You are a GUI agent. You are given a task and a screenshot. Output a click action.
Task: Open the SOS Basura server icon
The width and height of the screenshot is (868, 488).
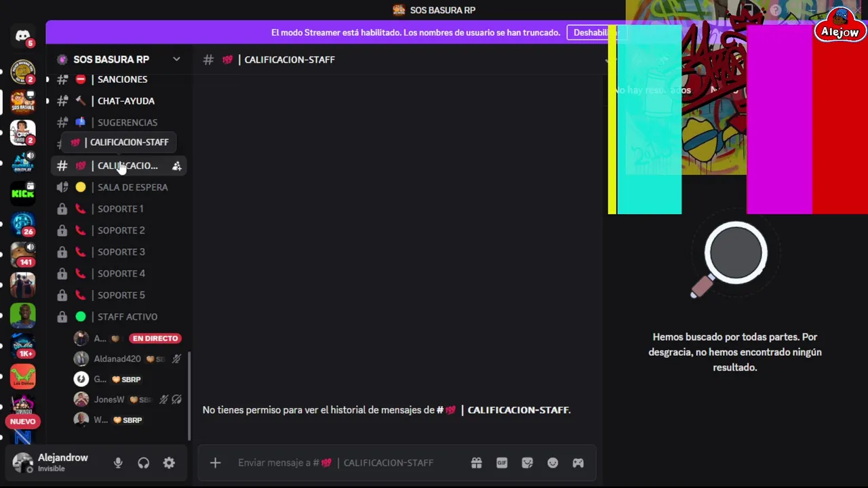coord(22,102)
